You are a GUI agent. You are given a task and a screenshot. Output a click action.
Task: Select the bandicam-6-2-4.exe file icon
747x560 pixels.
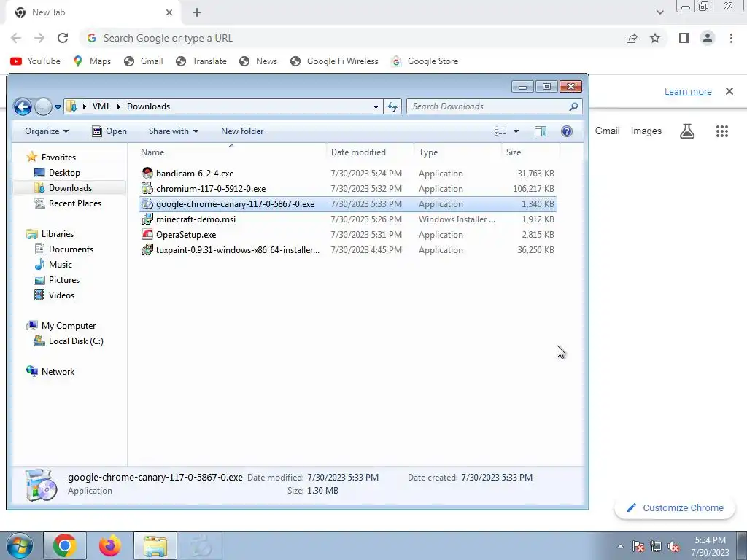pyautogui.click(x=147, y=174)
